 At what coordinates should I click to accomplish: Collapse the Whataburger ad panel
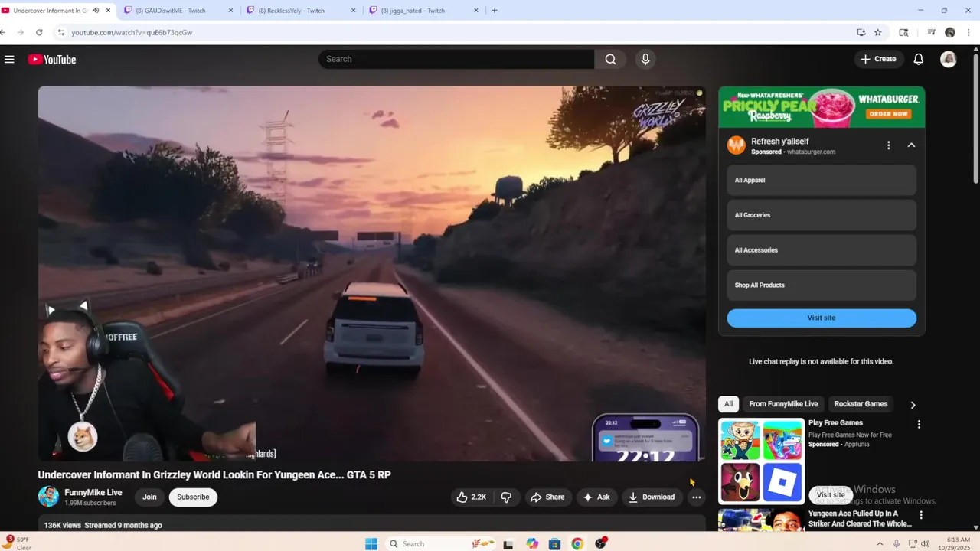tap(911, 145)
